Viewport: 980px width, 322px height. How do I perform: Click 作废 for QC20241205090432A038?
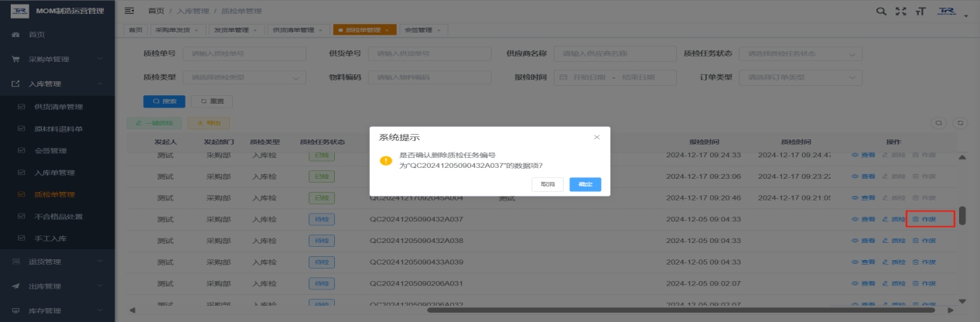(924, 241)
